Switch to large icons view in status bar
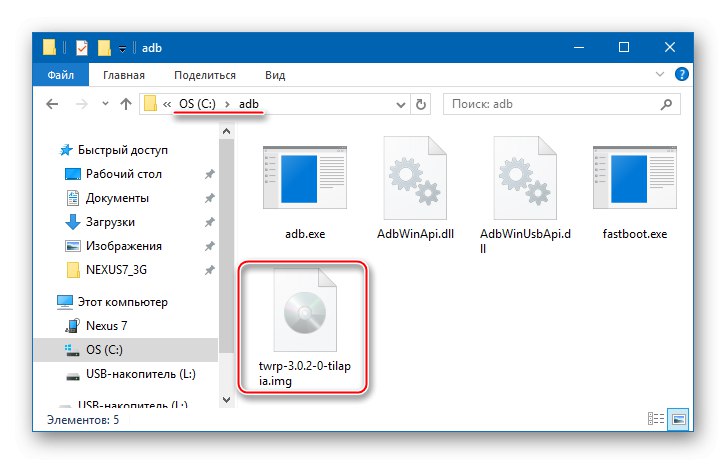This screenshot has height=464, width=726. coord(678,419)
